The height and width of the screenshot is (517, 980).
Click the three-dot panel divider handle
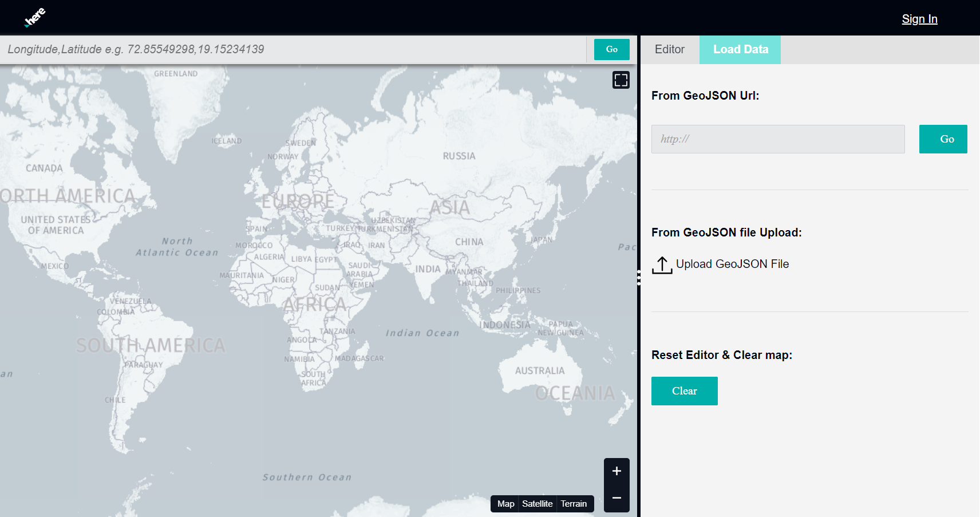pyautogui.click(x=639, y=278)
